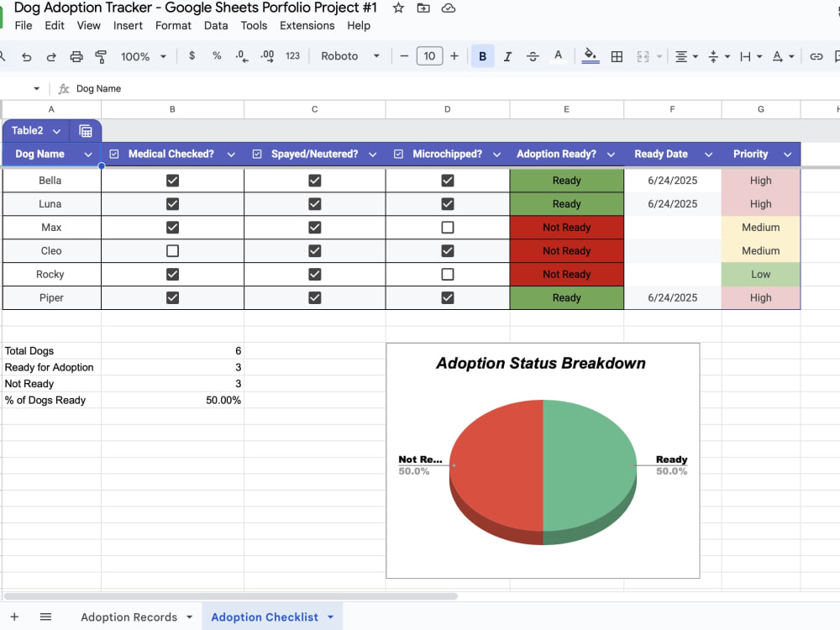Toggle italic formatting

point(507,56)
